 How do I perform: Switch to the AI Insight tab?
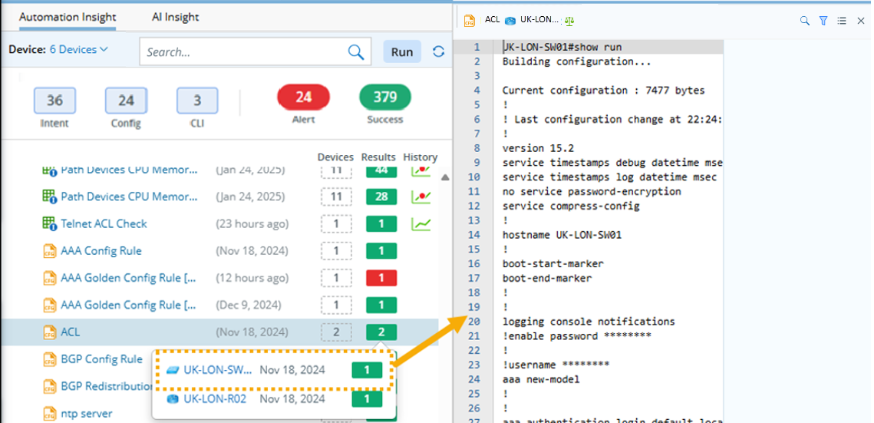(175, 17)
